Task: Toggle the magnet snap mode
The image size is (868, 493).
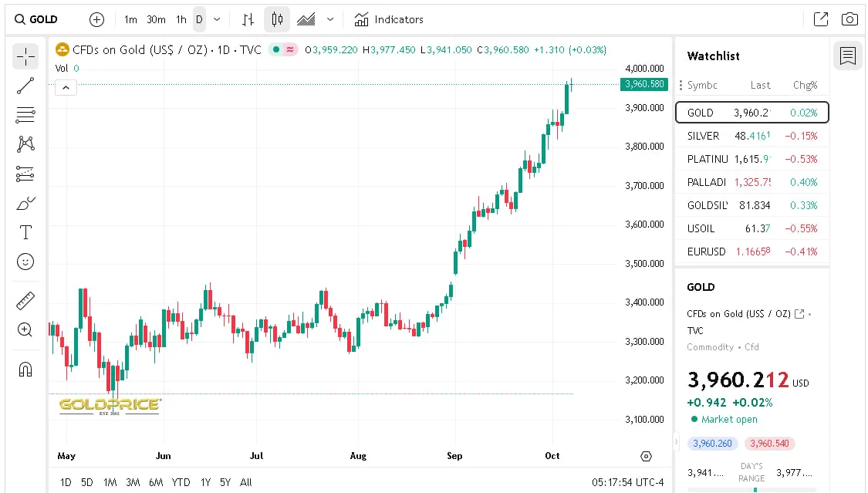Action: click(x=25, y=369)
